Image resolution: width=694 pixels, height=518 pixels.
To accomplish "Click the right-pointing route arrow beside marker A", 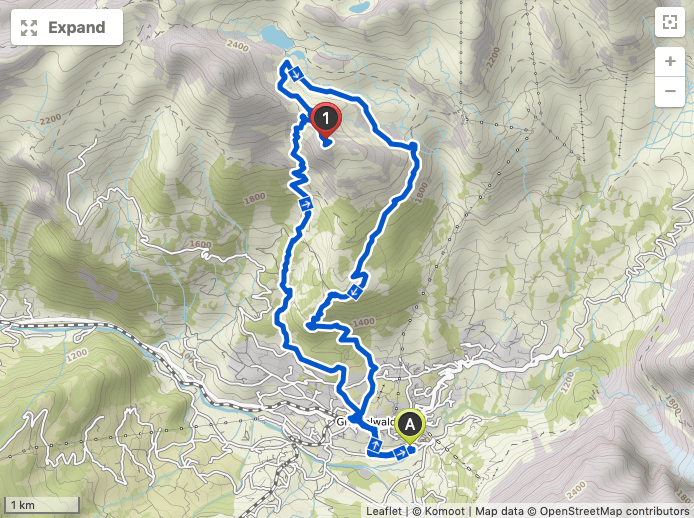I will (x=401, y=452).
